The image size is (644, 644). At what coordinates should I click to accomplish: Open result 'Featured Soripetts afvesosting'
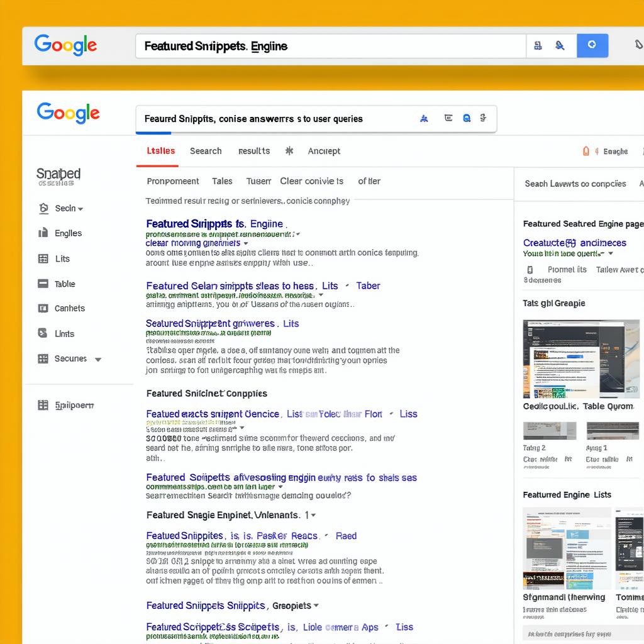click(281, 478)
